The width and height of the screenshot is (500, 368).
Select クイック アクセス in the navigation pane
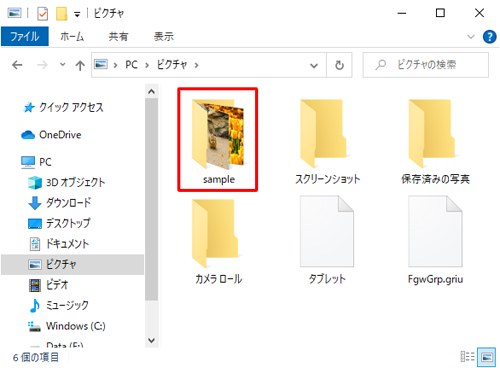pos(63,107)
